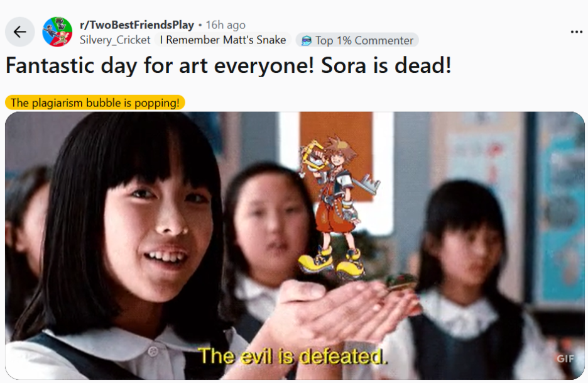Open the TwoBestFriendsPlay subreddit avatar

tap(57, 32)
